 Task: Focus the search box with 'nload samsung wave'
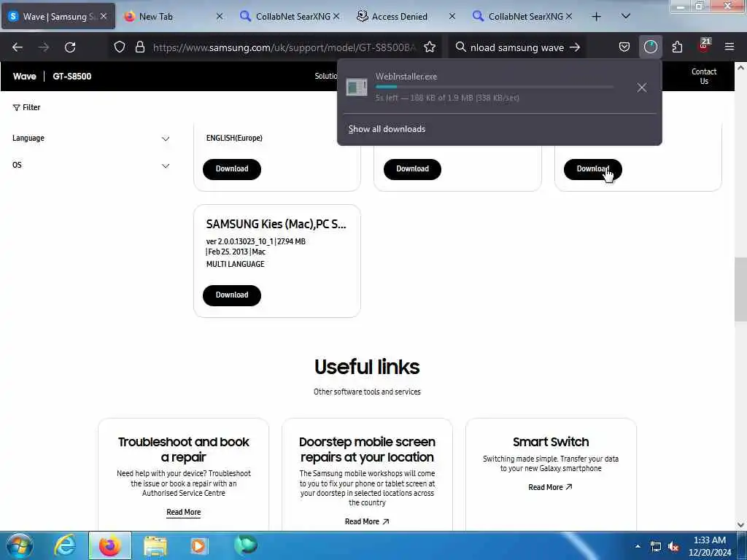coord(517,47)
